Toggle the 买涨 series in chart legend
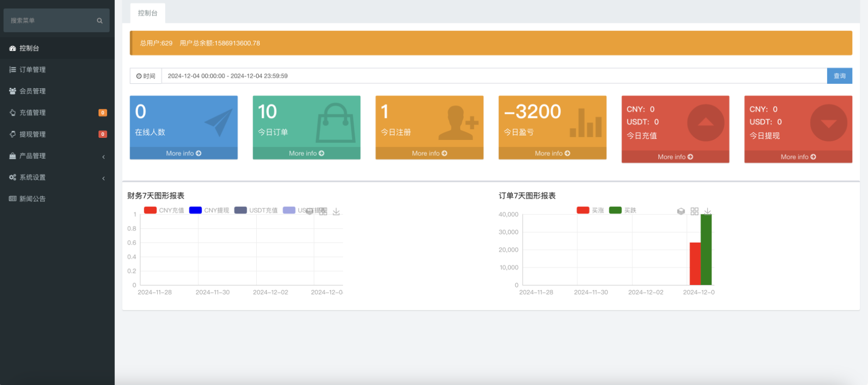Viewport: 868px width, 385px height. [590, 210]
